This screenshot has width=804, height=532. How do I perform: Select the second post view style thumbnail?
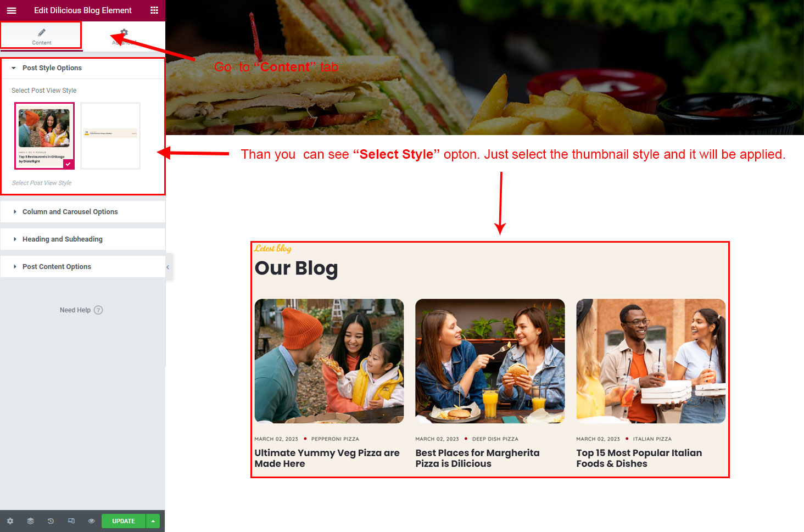110,136
